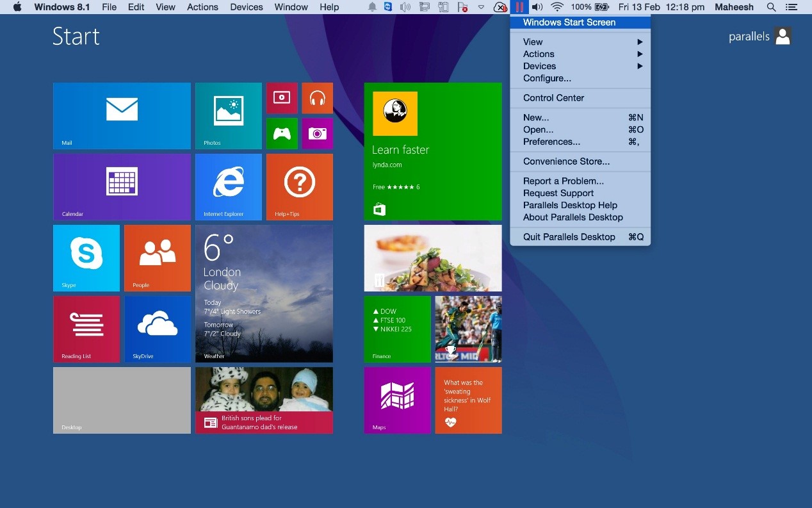The width and height of the screenshot is (812, 508).
Task: Open the news tile about Guantanamo
Action: coord(264,400)
